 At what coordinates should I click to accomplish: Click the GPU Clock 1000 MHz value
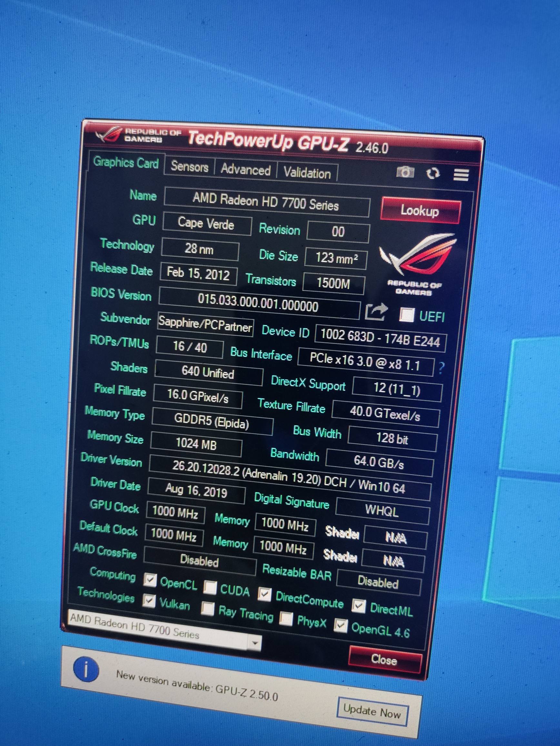175,512
